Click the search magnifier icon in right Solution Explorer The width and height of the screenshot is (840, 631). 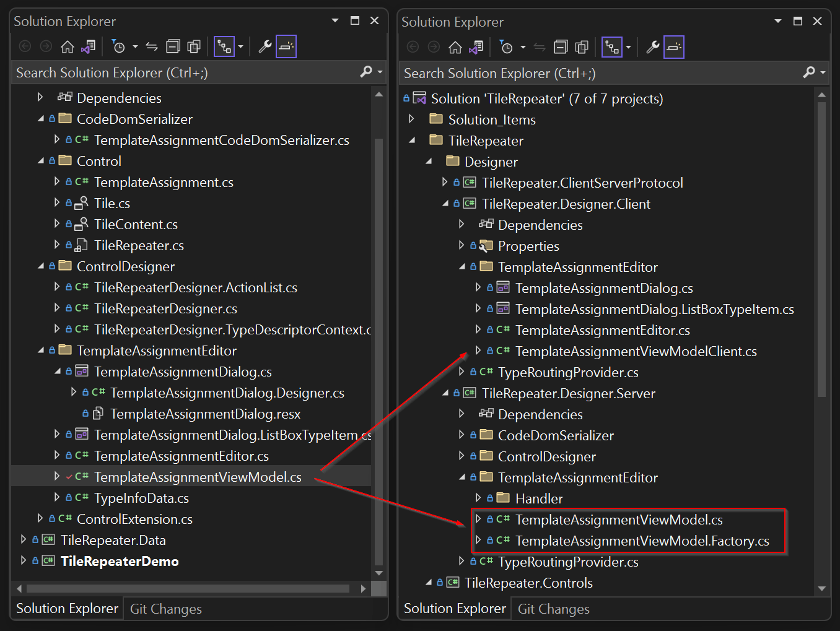tap(809, 72)
